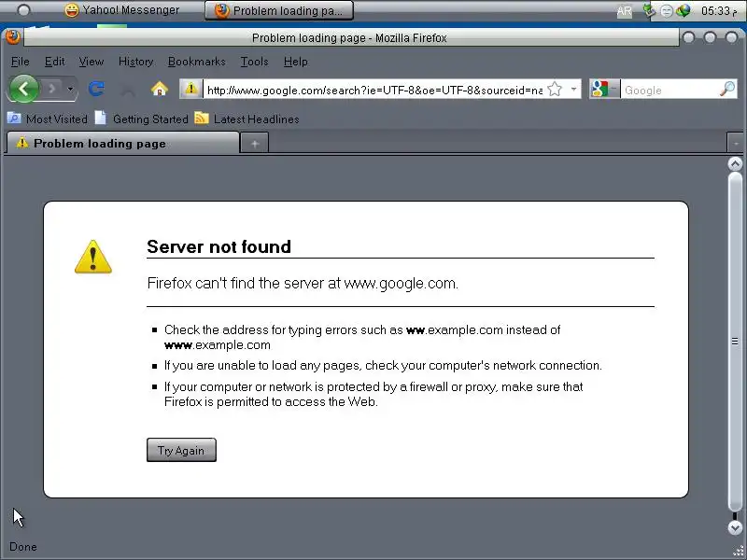Click the magnifying glass search icon
The width and height of the screenshot is (747, 560).
pos(727,89)
